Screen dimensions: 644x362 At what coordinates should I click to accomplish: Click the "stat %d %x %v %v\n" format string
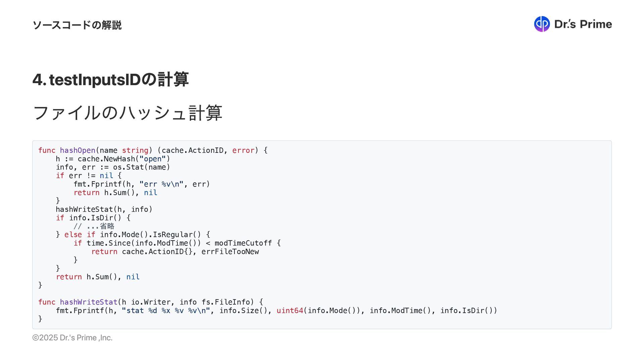166,311
